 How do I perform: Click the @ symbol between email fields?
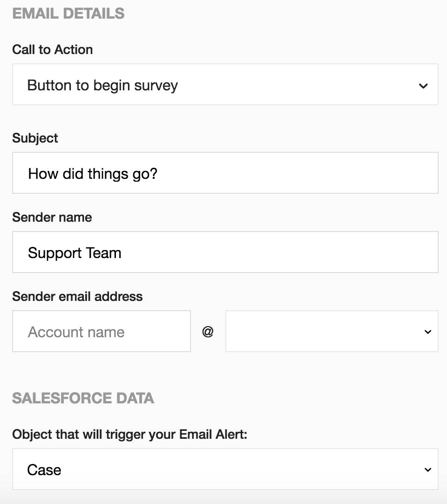(x=208, y=332)
